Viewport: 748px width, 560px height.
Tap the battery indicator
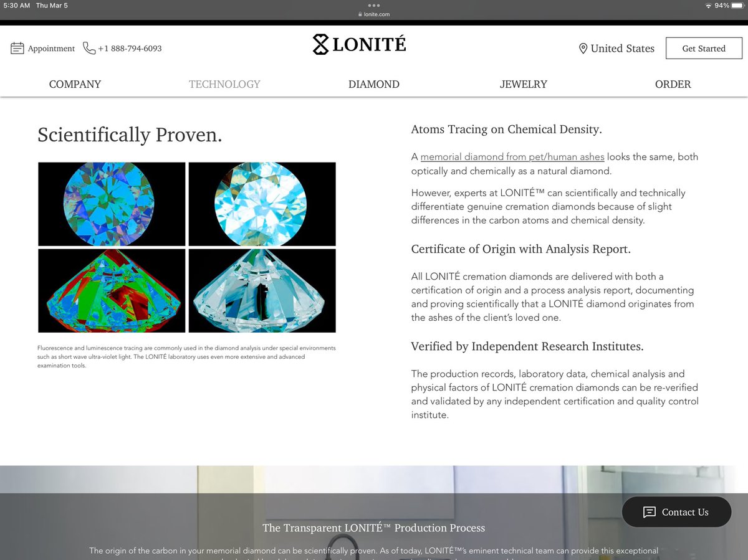737,6
